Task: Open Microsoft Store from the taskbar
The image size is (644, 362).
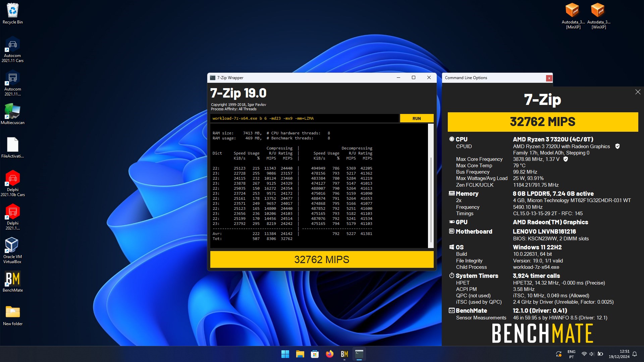Action: coord(315,354)
